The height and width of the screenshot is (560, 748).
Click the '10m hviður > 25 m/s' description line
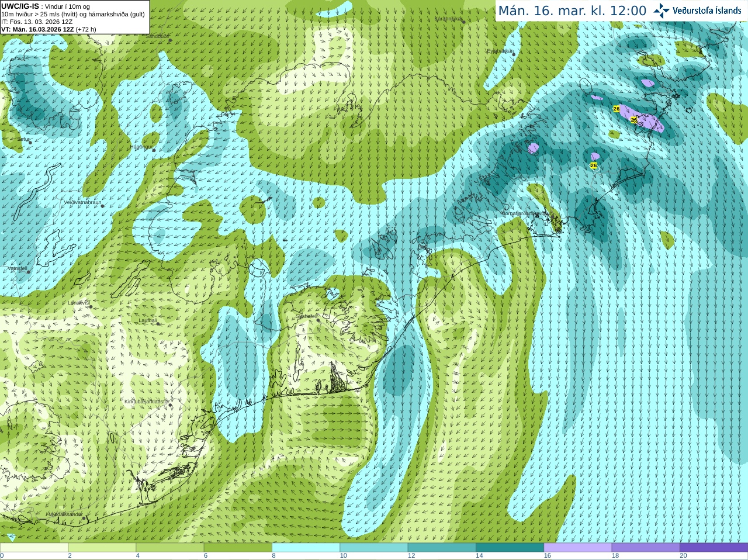tap(73, 14)
